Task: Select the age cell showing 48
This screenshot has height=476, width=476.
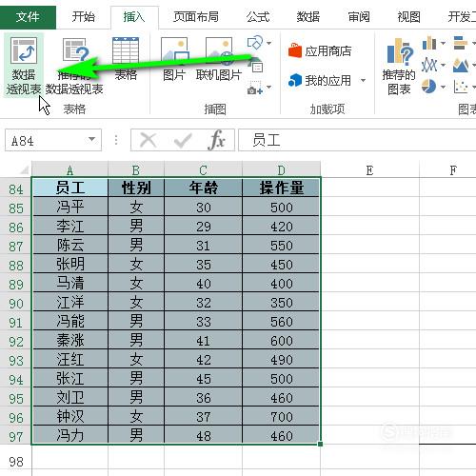Action: click(x=204, y=435)
